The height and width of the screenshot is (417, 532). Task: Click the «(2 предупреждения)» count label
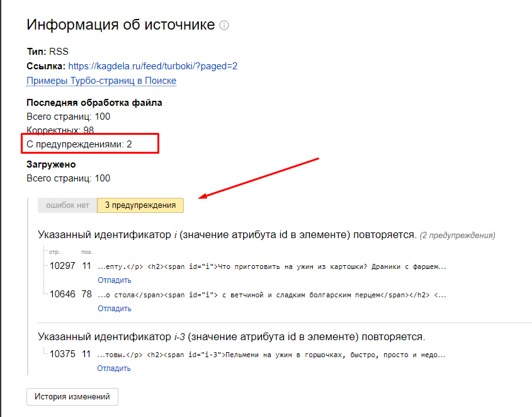(x=458, y=236)
